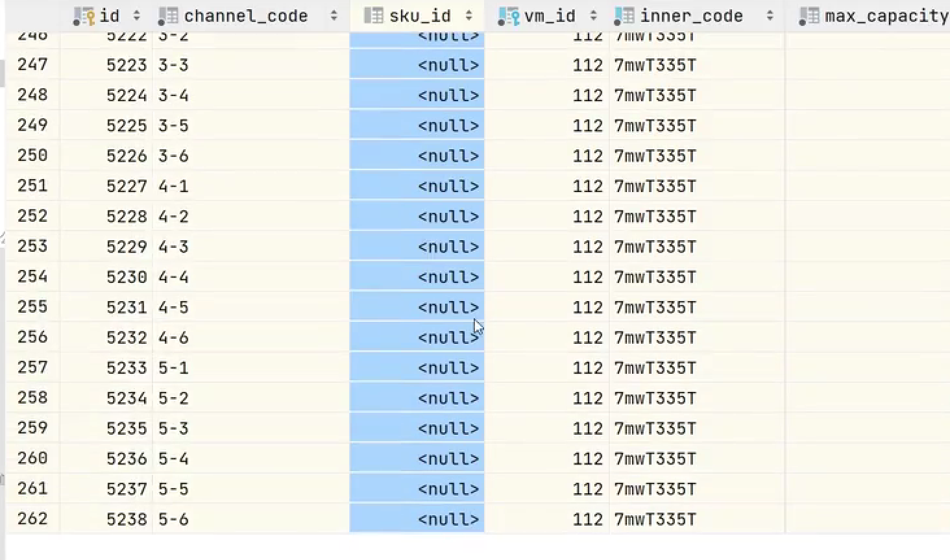Sort by the inner_code column arrows
This screenshot has width=950, height=560.
coord(770,16)
